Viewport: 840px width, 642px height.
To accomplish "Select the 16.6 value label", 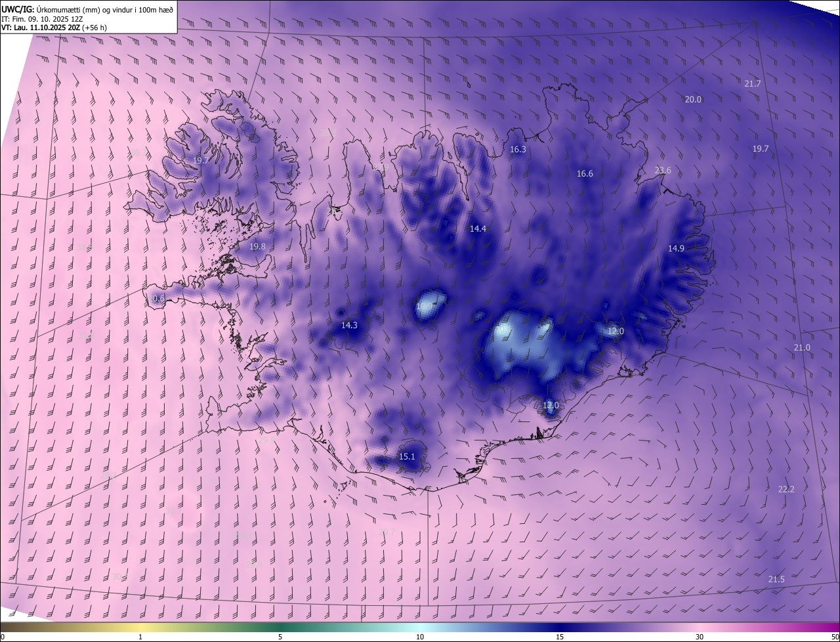I will coord(585,174).
